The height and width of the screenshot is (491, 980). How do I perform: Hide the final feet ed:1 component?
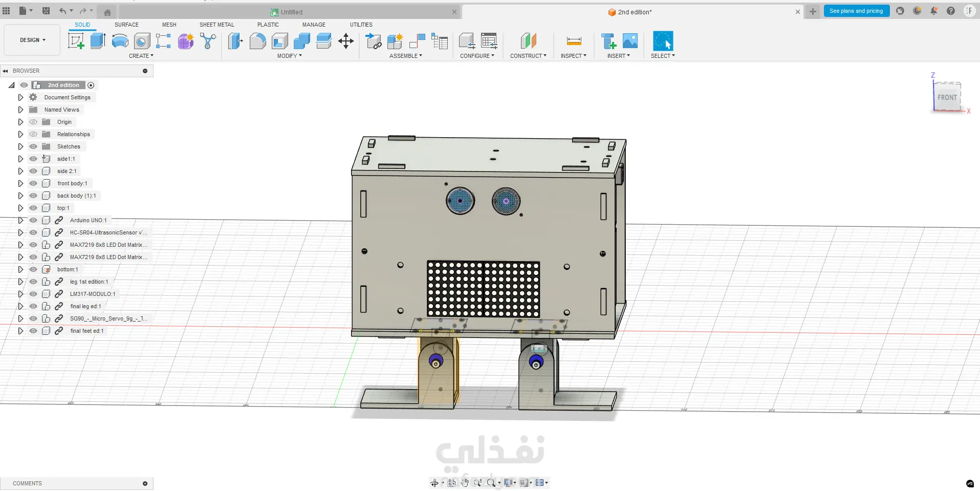33,331
